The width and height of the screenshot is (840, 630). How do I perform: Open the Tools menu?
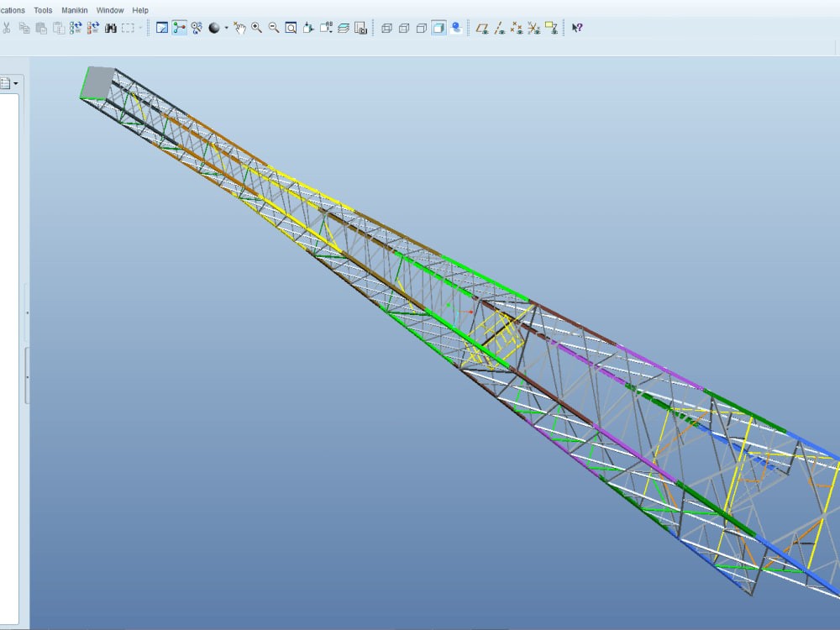(x=43, y=10)
